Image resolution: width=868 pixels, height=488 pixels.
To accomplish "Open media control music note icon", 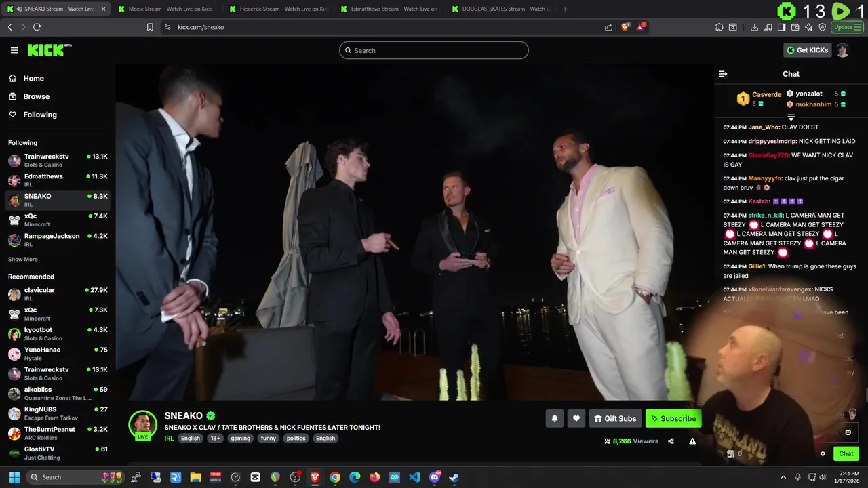I will (x=768, y=27).
